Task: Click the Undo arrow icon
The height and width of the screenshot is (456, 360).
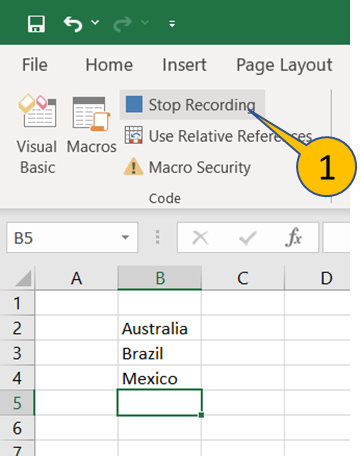Action: [x=73, y=24]
